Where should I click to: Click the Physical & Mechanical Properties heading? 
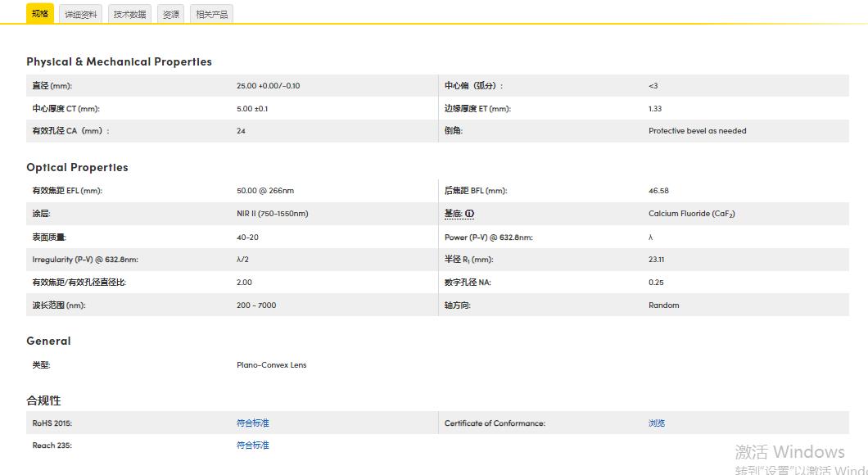point(119,61)
